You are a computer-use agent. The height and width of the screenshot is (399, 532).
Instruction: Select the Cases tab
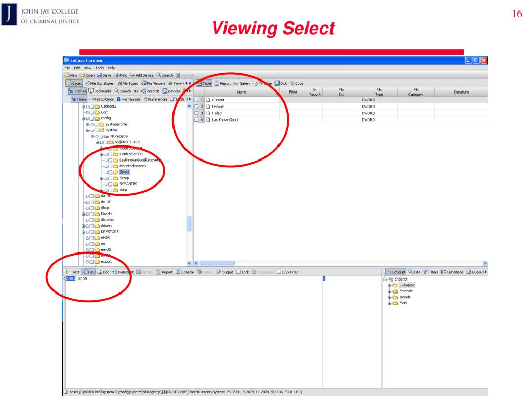pos(74,83)
